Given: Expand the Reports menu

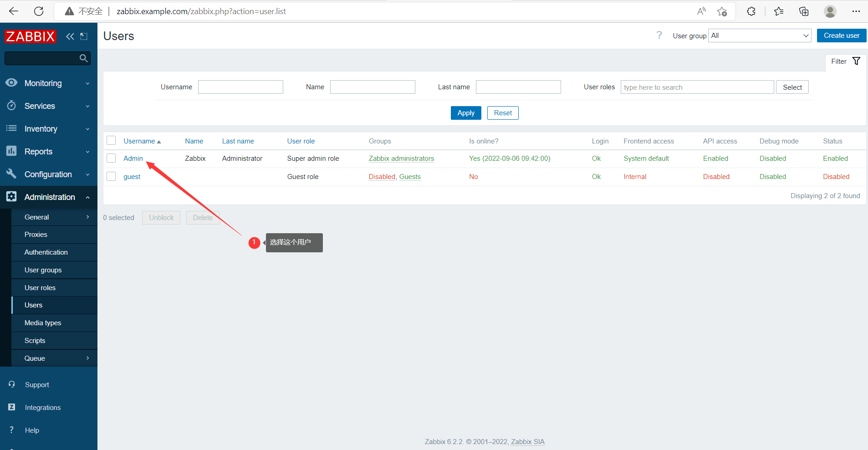Looking at the screenshot, I should pos(88,152).
